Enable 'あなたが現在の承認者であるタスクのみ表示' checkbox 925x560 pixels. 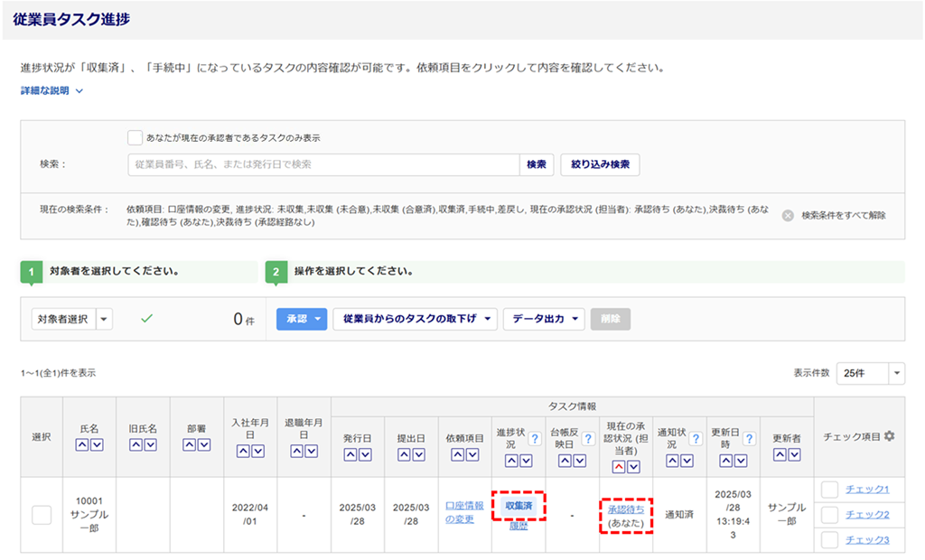coord(135,138)
